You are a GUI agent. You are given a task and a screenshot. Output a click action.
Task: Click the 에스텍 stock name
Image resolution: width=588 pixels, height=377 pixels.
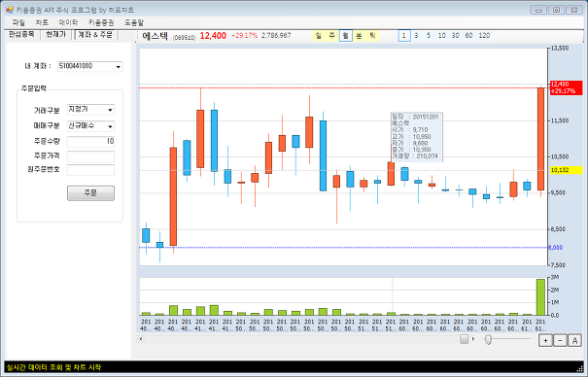pyautogui.click(x=155, y=36)
